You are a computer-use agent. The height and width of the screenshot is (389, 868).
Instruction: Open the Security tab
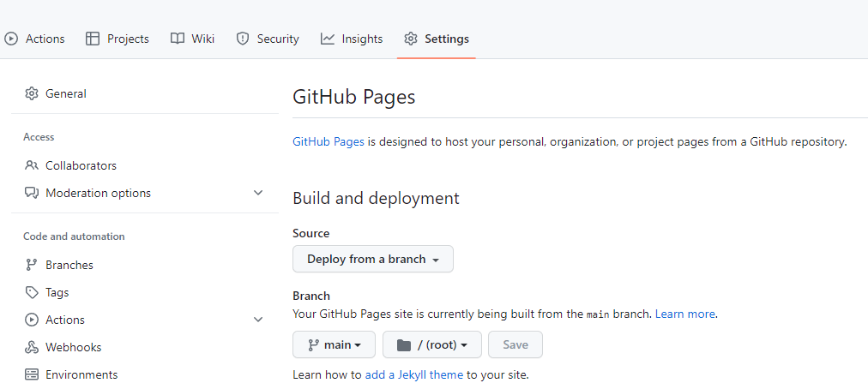[268, 39]
